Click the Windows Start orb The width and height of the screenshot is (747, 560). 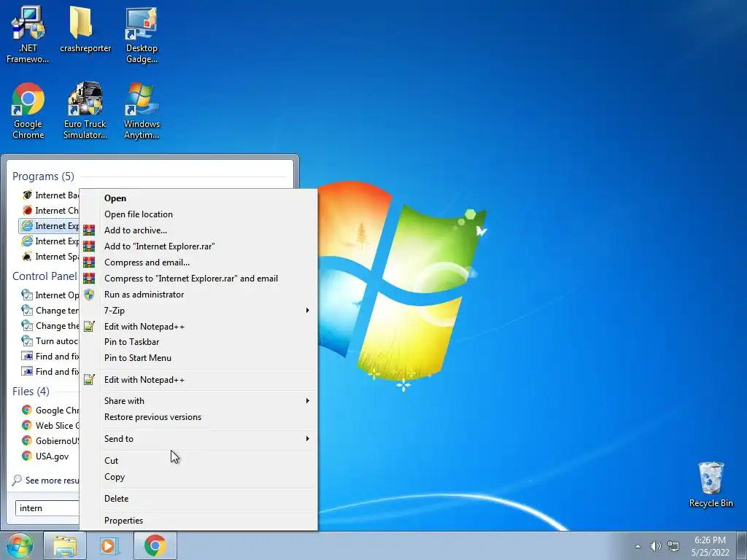click(19, 545)
